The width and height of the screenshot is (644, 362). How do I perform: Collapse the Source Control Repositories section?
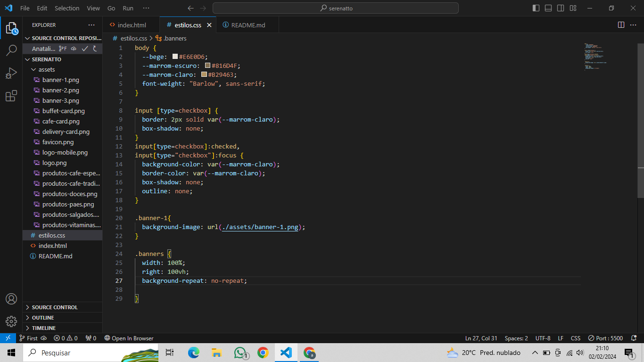tap(62, 38)
